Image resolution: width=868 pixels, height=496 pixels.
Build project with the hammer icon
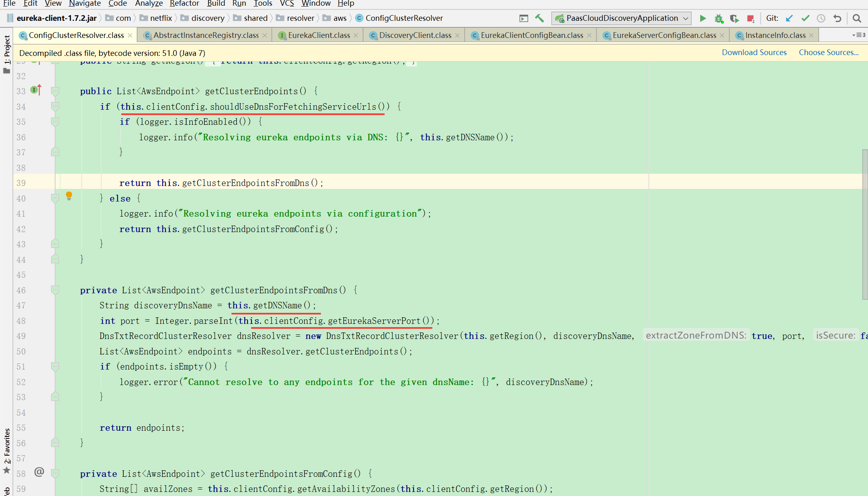[x=539, y=18]
